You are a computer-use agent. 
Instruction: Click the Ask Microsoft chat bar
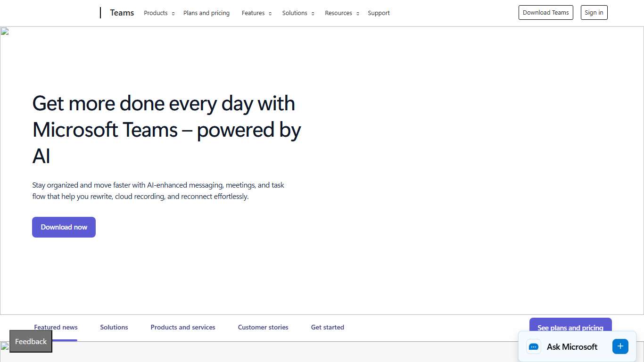[x=572, y=346]
